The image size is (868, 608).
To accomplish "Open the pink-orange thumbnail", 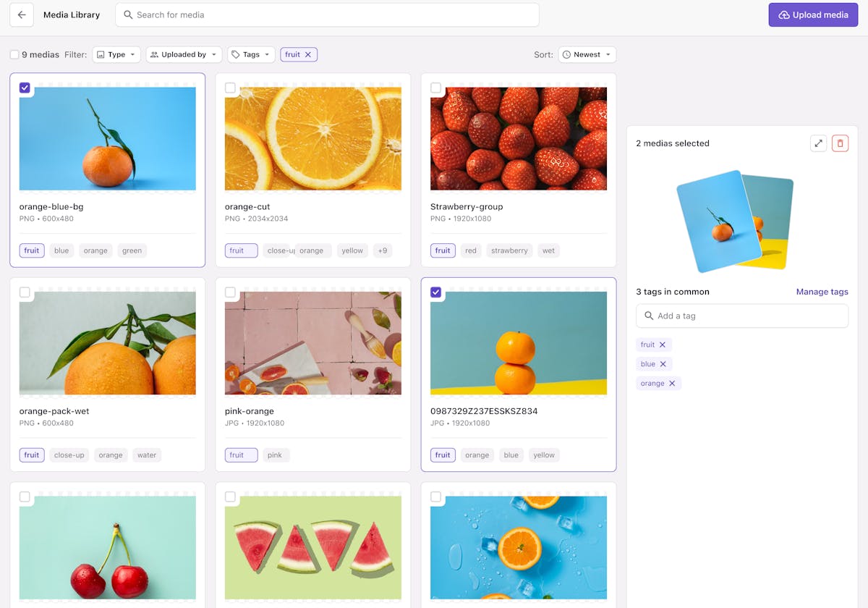I will coord(313,343).
